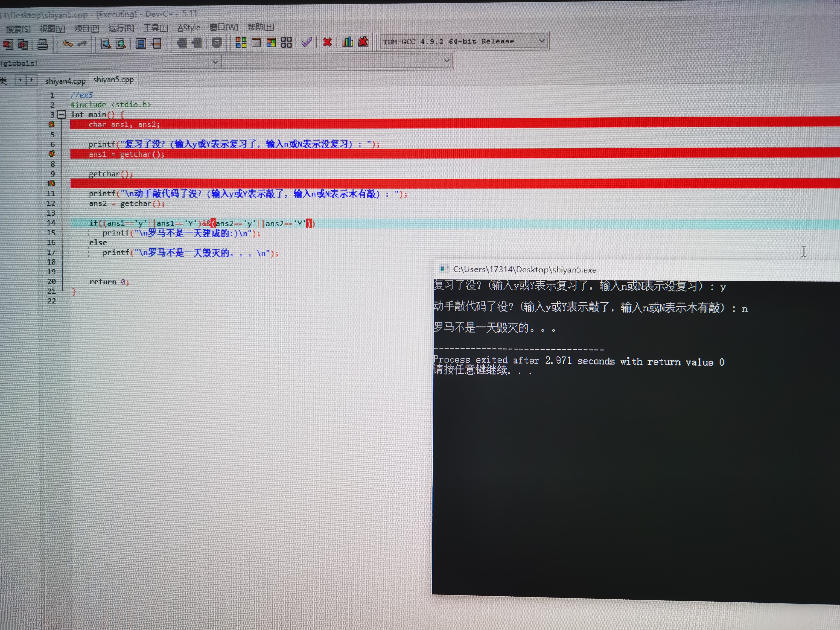Toggle the breakpoint on line 4
The width and height of the screenshot is (840, 630).
tap(52, 124)
